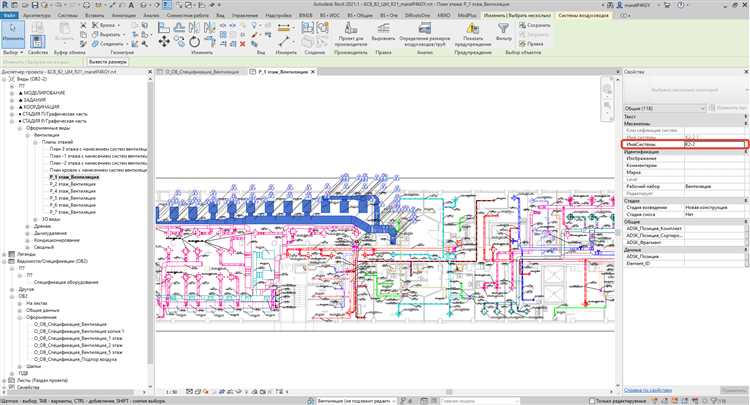Click Показать предупреждения warning icon
This screenshot has width=750, height=405.
click(473, 34)
